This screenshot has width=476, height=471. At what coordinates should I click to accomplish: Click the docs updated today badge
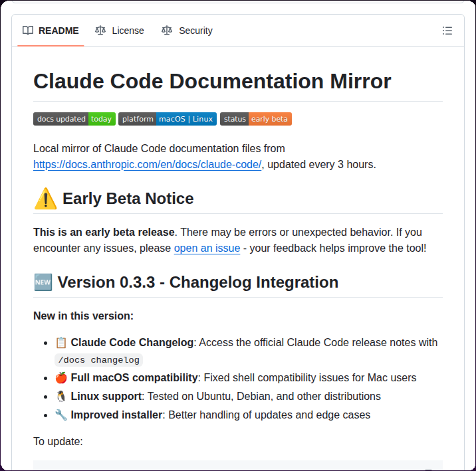click(74, 119)
